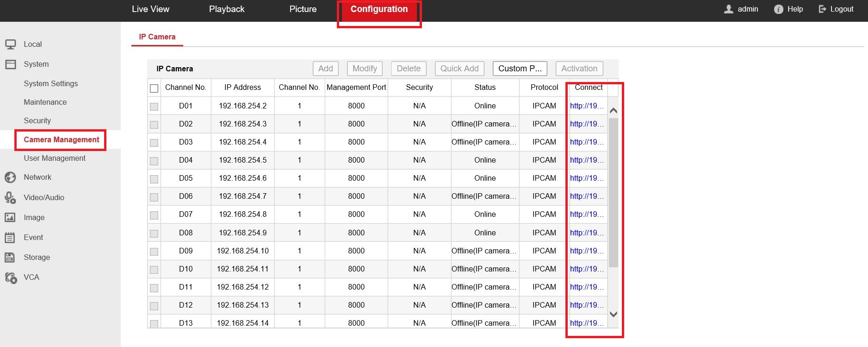Open the connect link for camera D04
This screenshot has width=868, height=347.
pyautogui.click(x=586, y=160)
